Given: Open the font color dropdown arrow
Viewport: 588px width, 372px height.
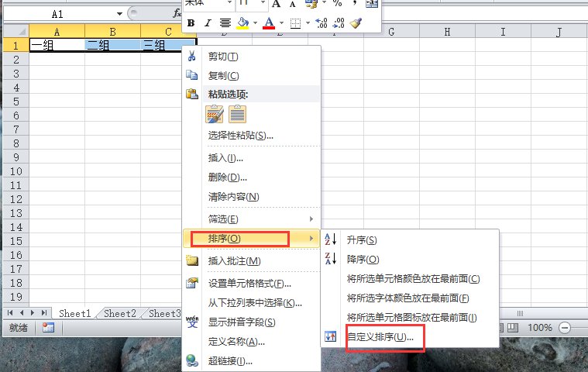Looking at the screenshot, I should pyautogui.click(x=281, y=23).
